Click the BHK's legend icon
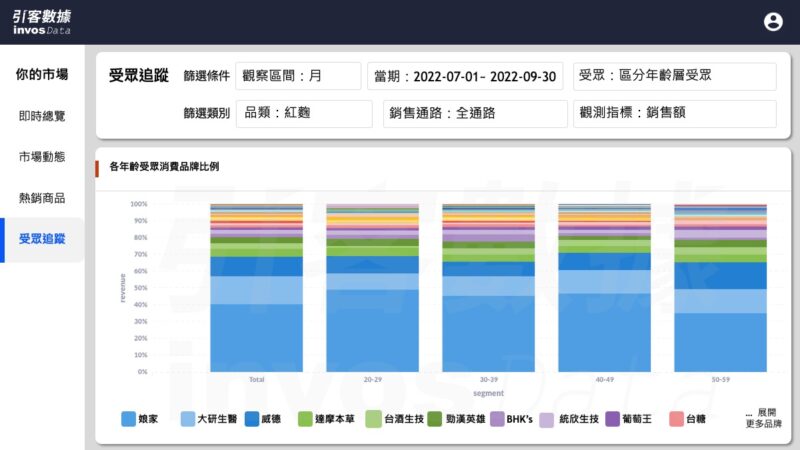 point(497,419)
